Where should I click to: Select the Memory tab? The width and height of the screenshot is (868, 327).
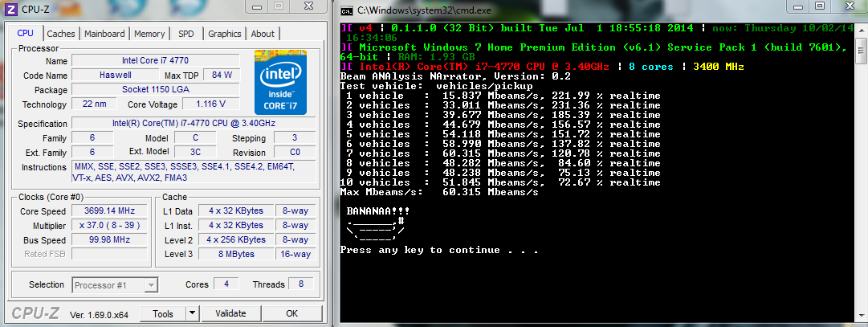click(149, 34)
